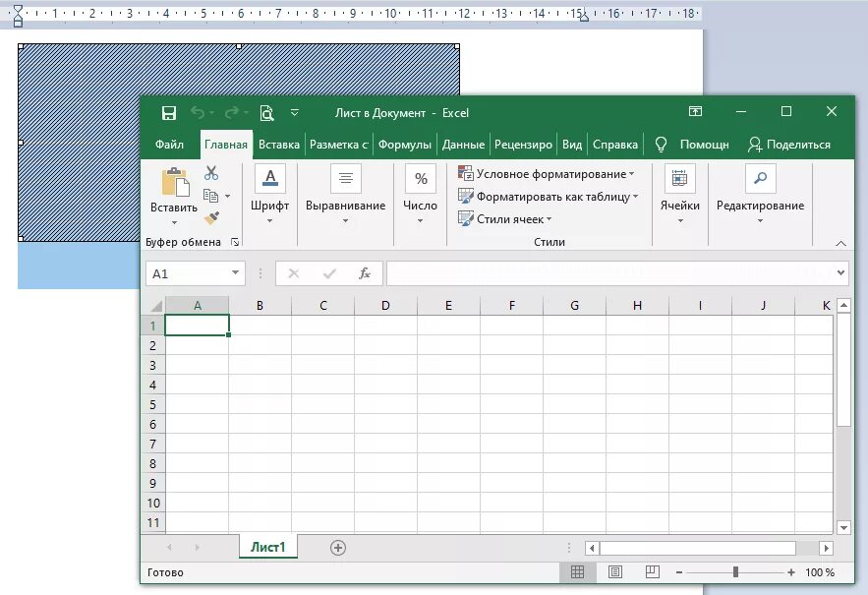The width and height of the screenshot is (868, 595).
Task: Switch to the Главная tab
Action: (x=226, y=145)
